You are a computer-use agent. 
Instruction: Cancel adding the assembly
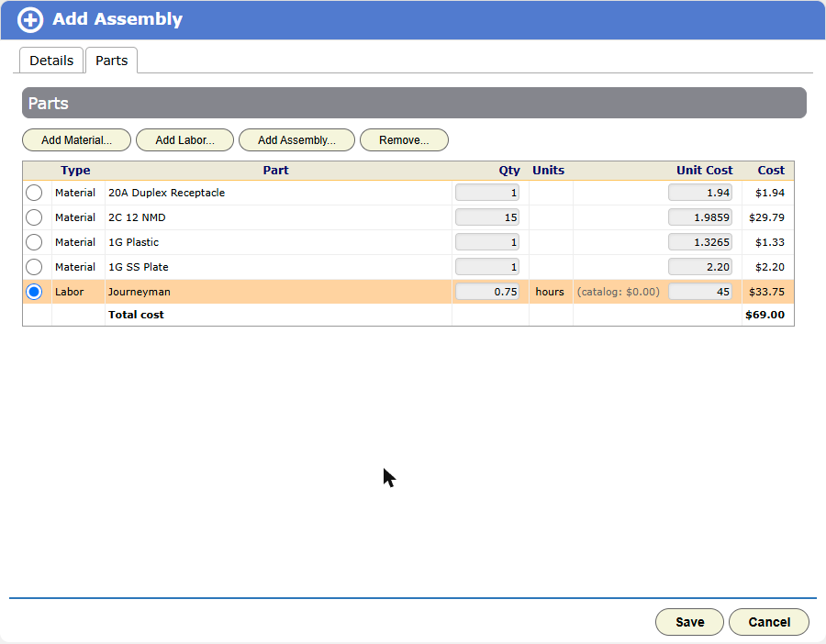click(769, 622)
